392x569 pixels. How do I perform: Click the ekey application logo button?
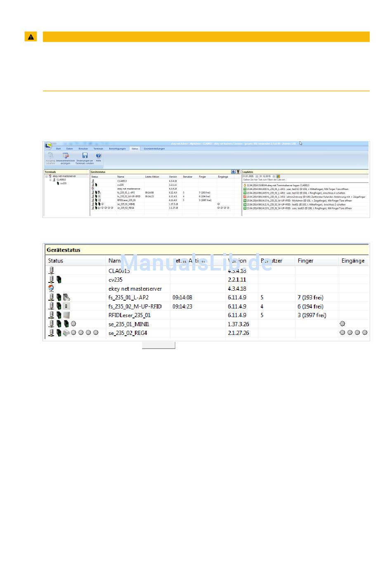click(x=49, y=145)
